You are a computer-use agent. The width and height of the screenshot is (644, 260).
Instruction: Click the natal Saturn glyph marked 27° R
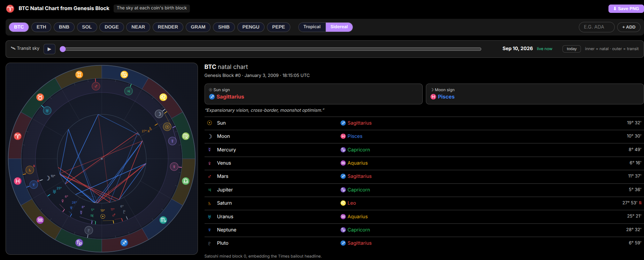(x=150, y=129)
